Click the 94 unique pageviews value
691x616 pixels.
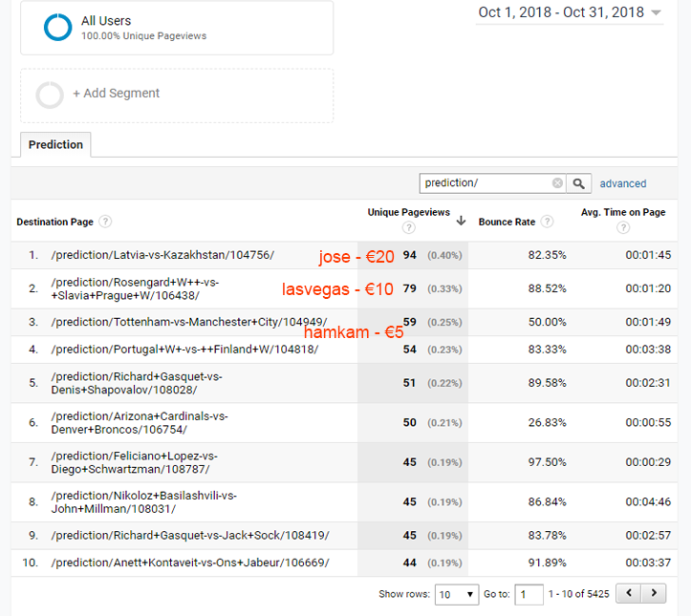(x=409, y=255)
